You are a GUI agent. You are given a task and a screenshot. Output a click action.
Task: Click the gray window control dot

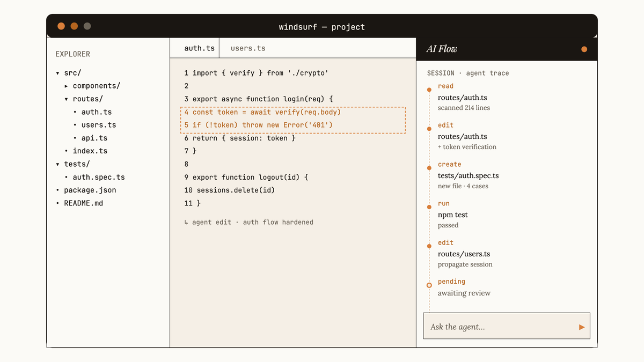click(x=87, y=26)
